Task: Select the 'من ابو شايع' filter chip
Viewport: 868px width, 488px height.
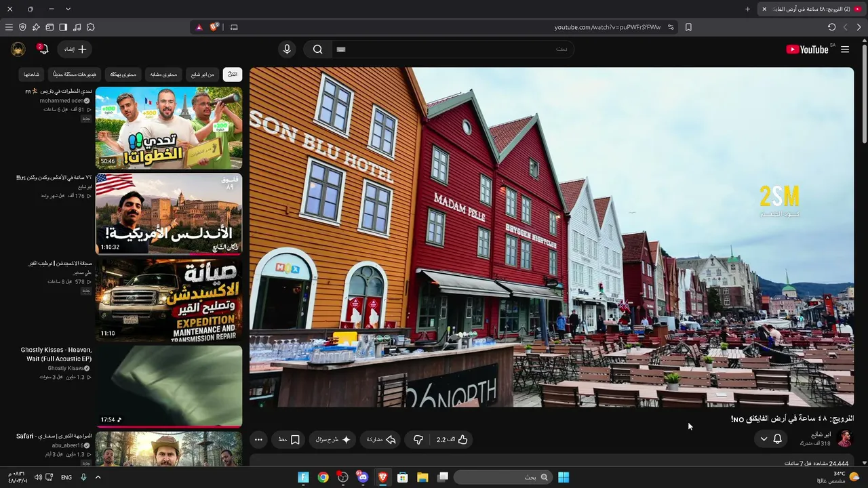Action: pos(203,74)
